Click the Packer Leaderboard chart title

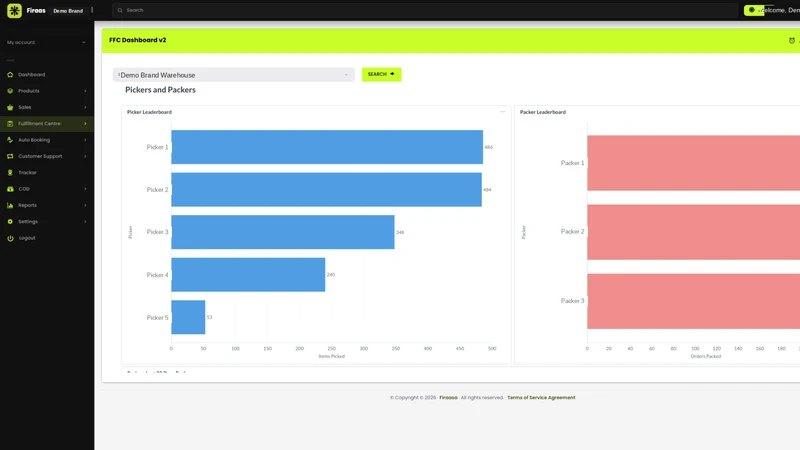(543, 112)
